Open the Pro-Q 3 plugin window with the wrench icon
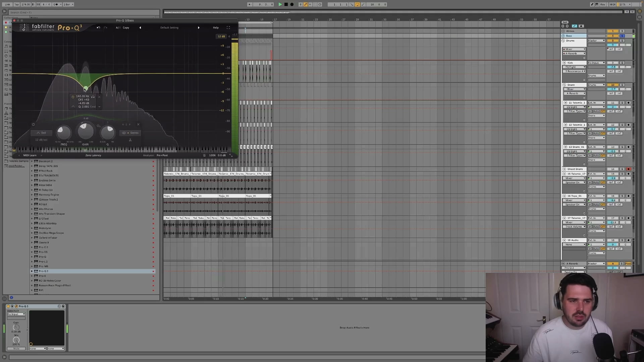This screenshot has width=644, height=362. 16,306
